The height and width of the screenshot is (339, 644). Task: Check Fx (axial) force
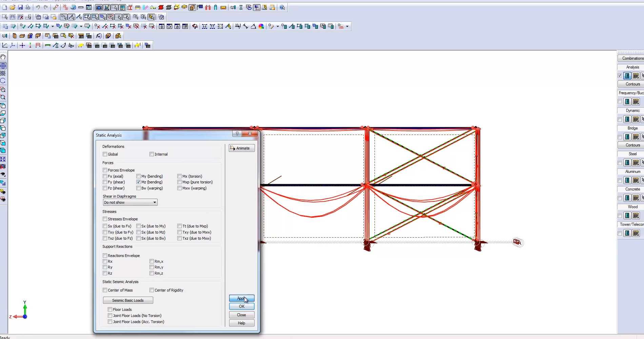(x=105, y=176)
